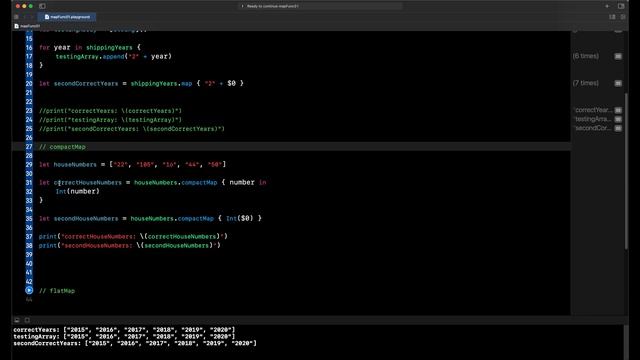This screenshot has width=640, height=360.
Task: Show Quick Look for secondCor result
Action: pos(618,128)
